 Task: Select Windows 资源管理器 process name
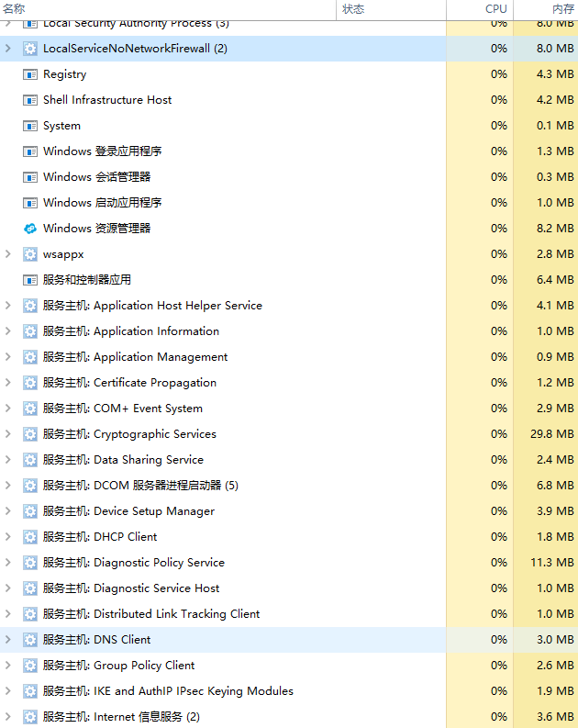97,229
